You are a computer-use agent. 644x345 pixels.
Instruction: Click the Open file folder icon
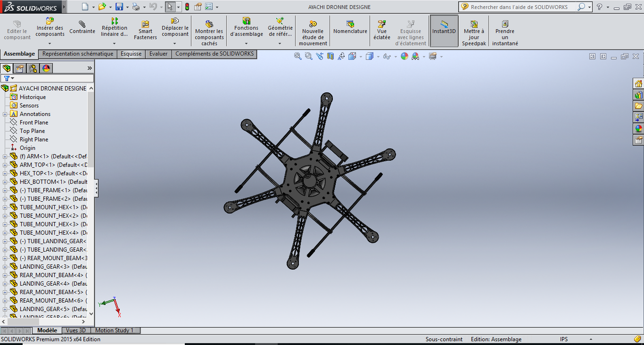point(102,7)
